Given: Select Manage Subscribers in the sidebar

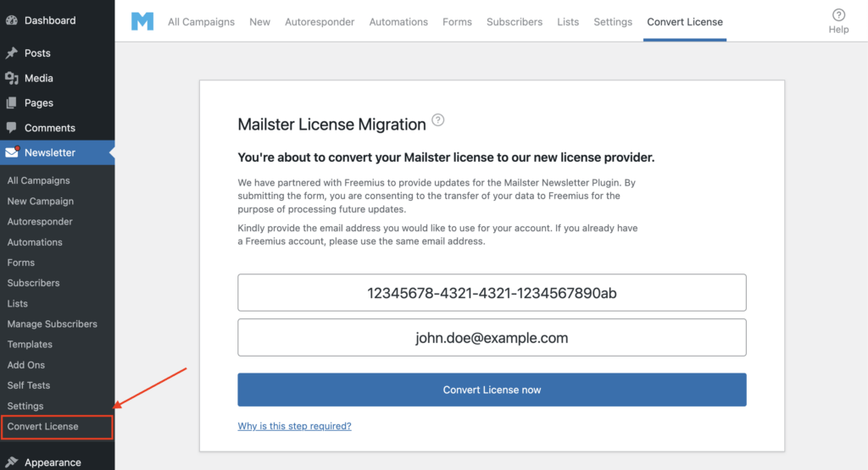Looking at the screenshot, I should tap(53, 324).
